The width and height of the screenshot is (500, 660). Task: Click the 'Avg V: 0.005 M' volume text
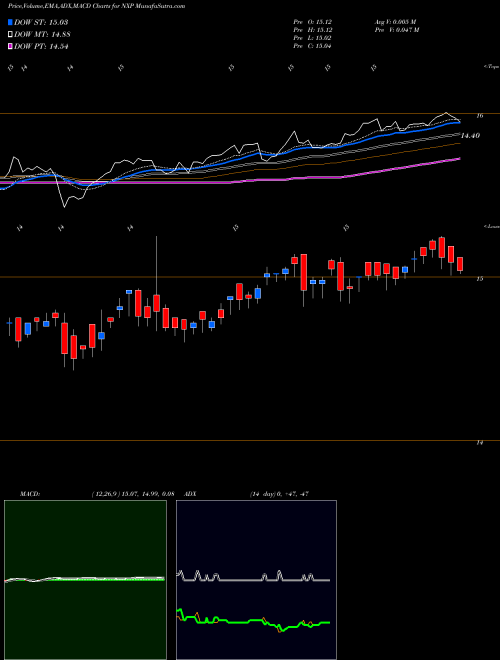[395, 21]
